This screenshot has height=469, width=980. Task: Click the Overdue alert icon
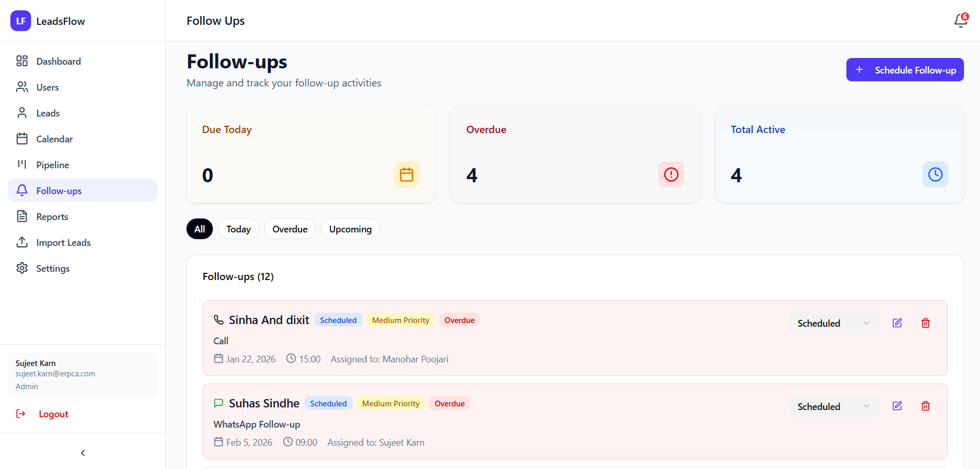(x=671, y=174)
